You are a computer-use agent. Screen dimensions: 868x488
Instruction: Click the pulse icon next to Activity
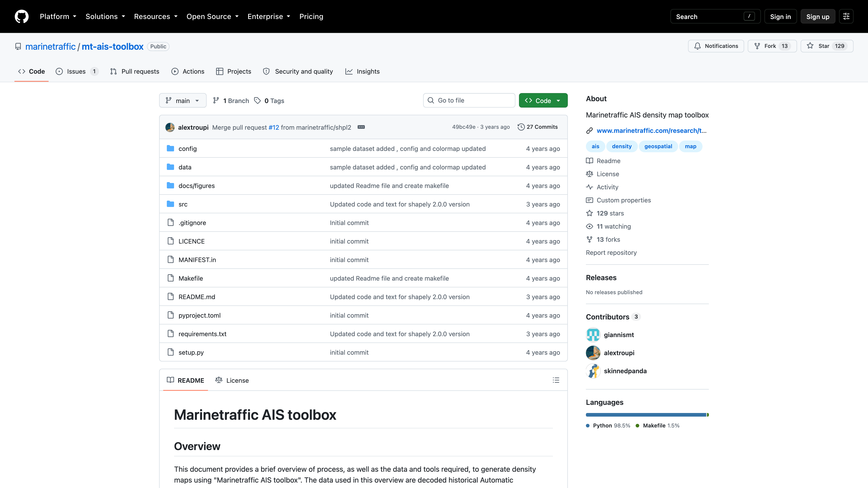[589, 187]
